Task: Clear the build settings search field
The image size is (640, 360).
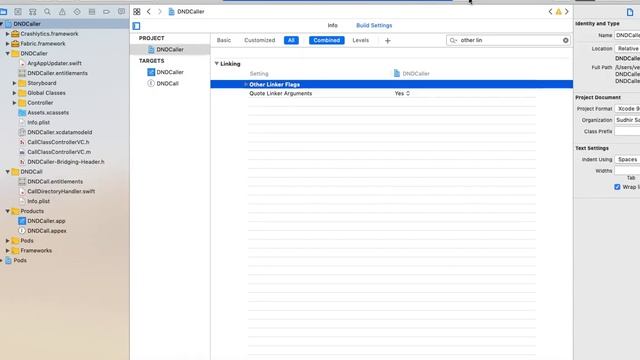Action: click(565, 40)
